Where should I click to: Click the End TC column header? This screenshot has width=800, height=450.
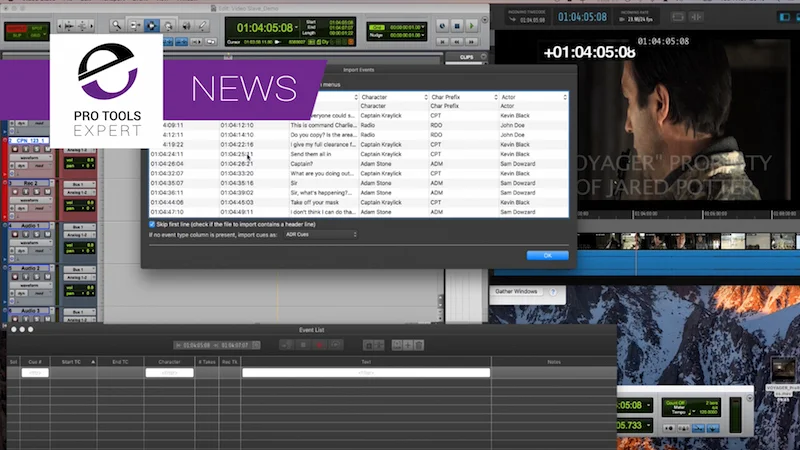pyautogui.click(x=120, y=362)
